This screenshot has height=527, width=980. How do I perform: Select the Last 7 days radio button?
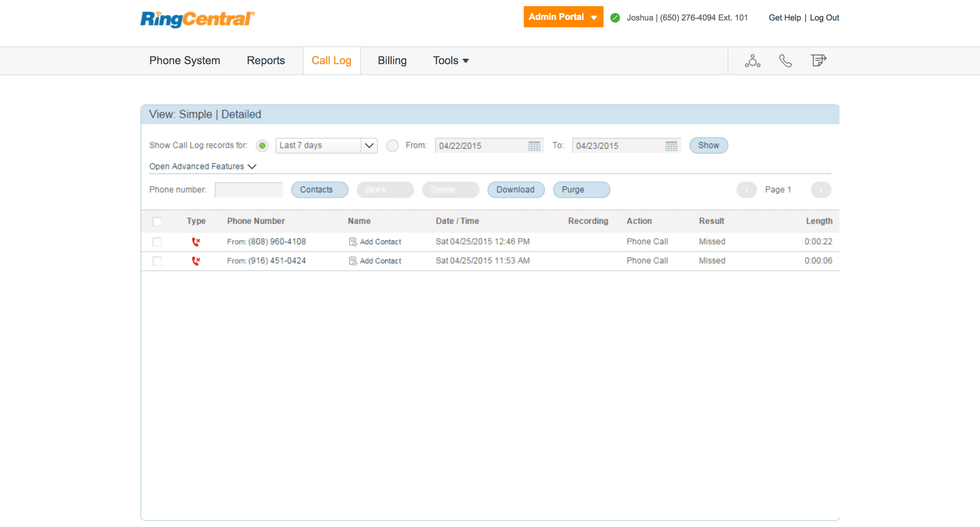click(262, 145)
